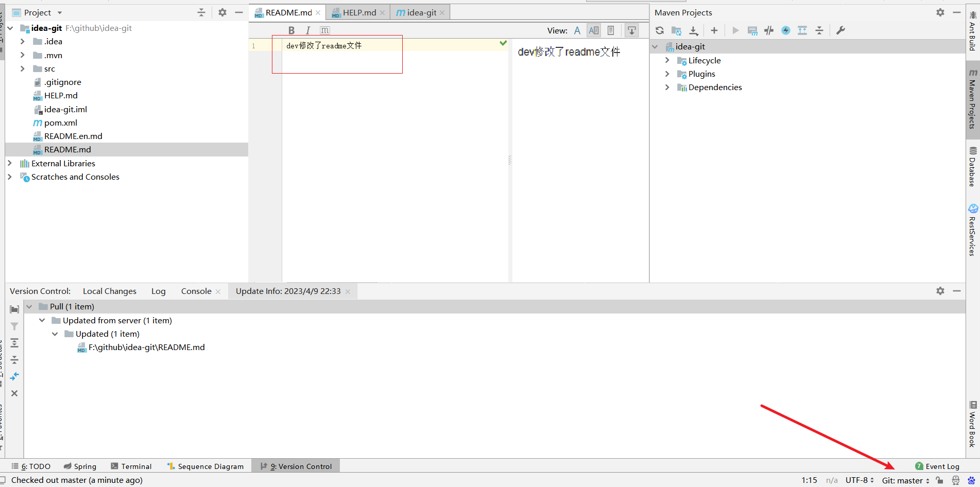Viewport: 980px width, 487px height.
Task: Show Maven dependencies diagram icon
Action: (802, 30)
